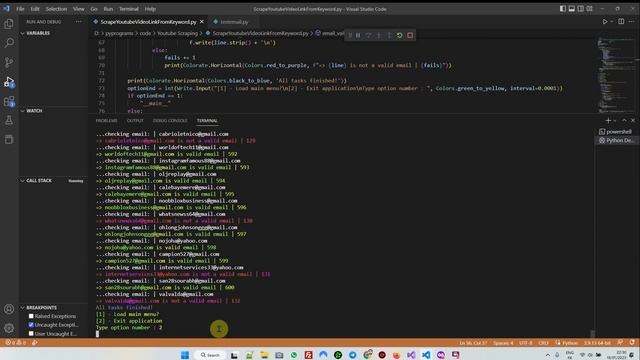This screenshot has width=640, height=360.
Task: Open the Customize Layout icon
Action: point(589,9)
